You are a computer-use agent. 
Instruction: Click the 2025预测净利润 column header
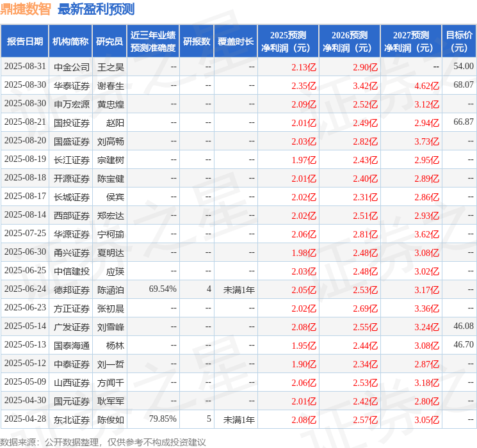pos(288,42)
